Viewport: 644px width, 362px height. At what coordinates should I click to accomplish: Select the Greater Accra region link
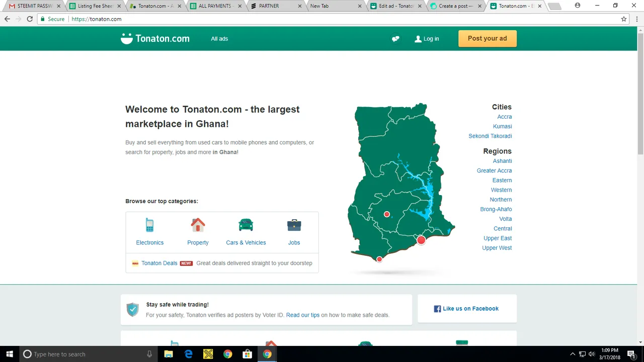494,170
